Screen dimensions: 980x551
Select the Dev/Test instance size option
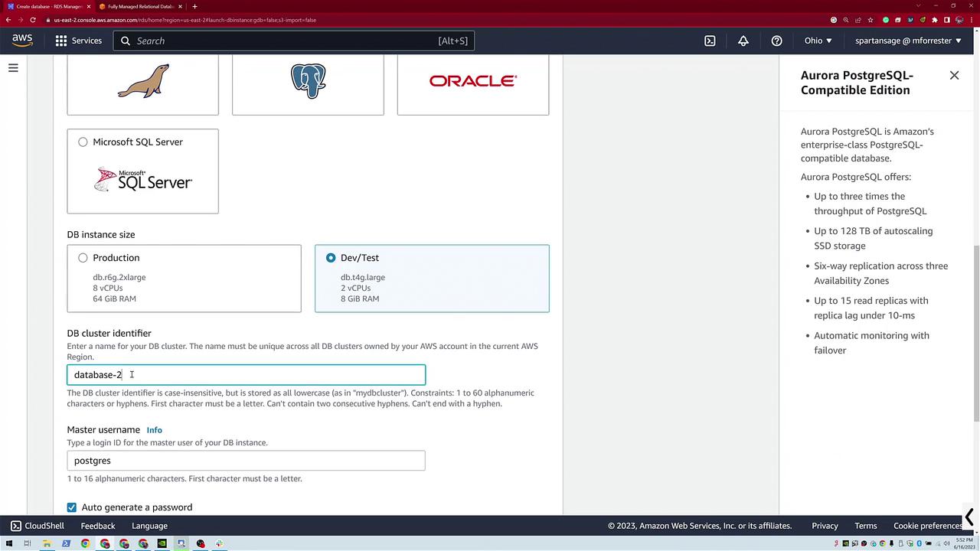point(432,279)
